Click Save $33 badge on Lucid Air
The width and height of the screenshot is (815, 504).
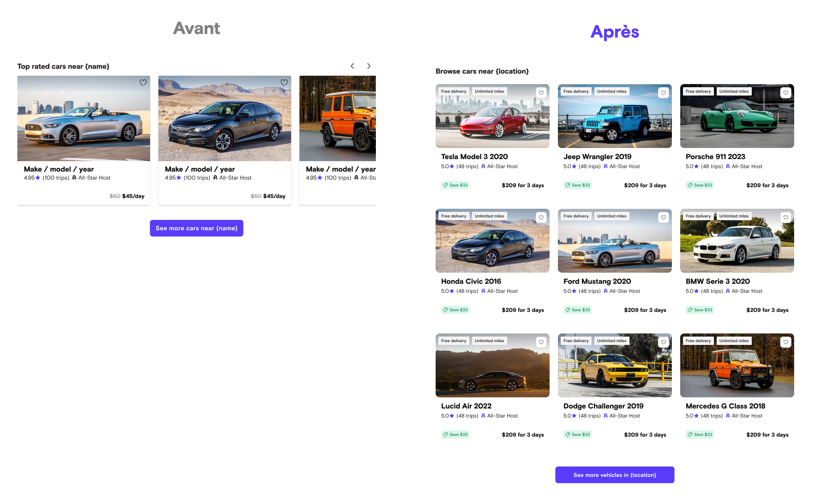[455, 435]
